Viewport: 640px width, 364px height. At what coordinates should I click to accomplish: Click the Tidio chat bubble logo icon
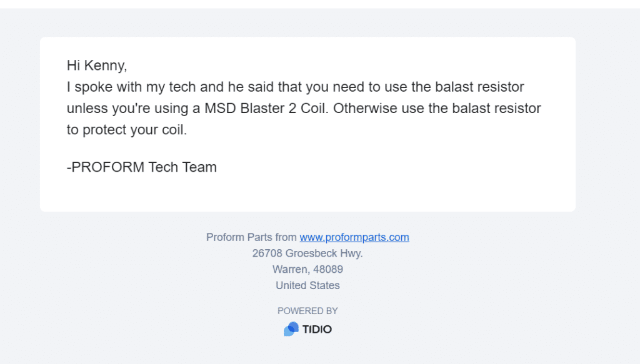coord(291,329)
